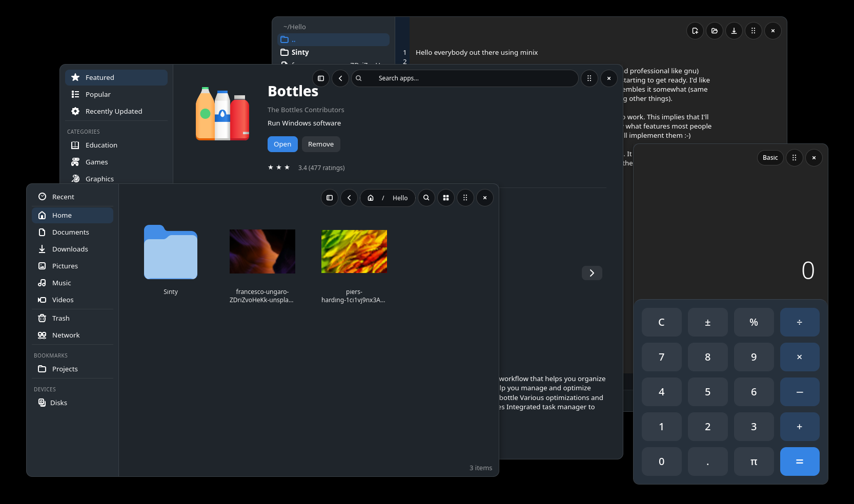This screenshot has height=504, width=854.
Task: Select Hello in the path bar
Action: pos(400,198)
